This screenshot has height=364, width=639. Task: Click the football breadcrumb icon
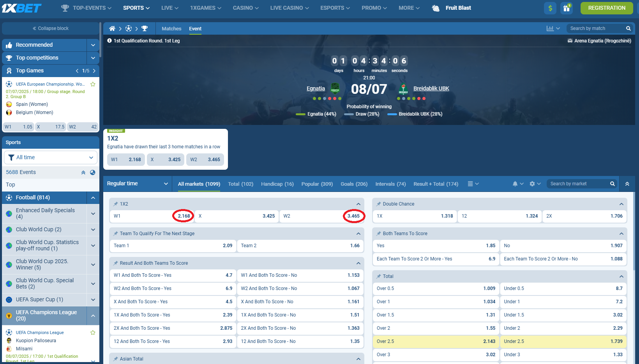click(129, 28)
